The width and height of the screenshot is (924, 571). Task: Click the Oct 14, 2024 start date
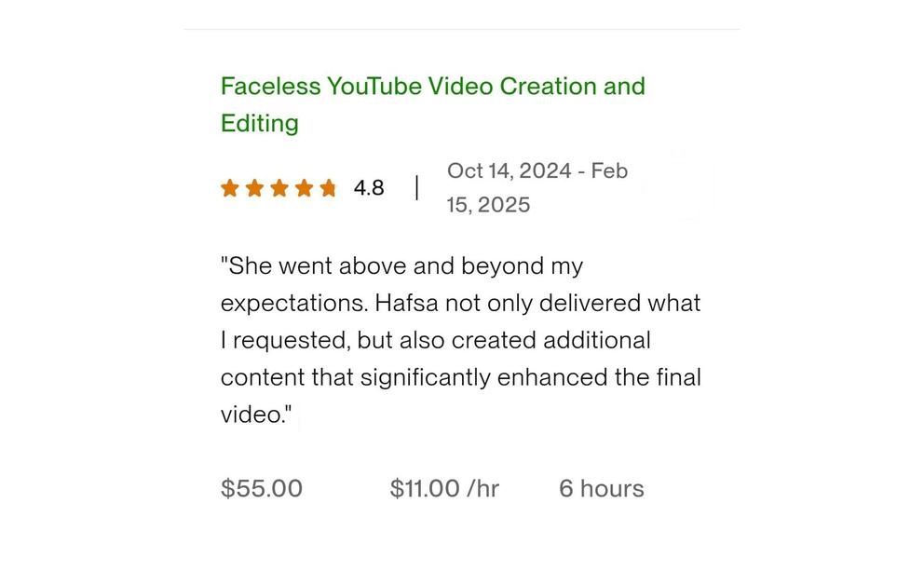pyautogui.click(x=509, y=171)
